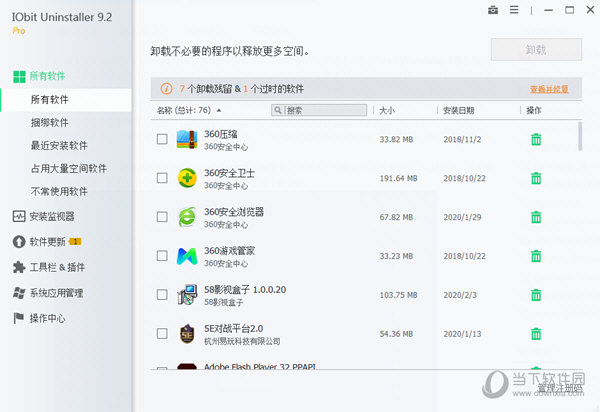Click the 卸载 uninstall button
The height and width of the screenshot is (412, 600).
(x=536, y=49)
